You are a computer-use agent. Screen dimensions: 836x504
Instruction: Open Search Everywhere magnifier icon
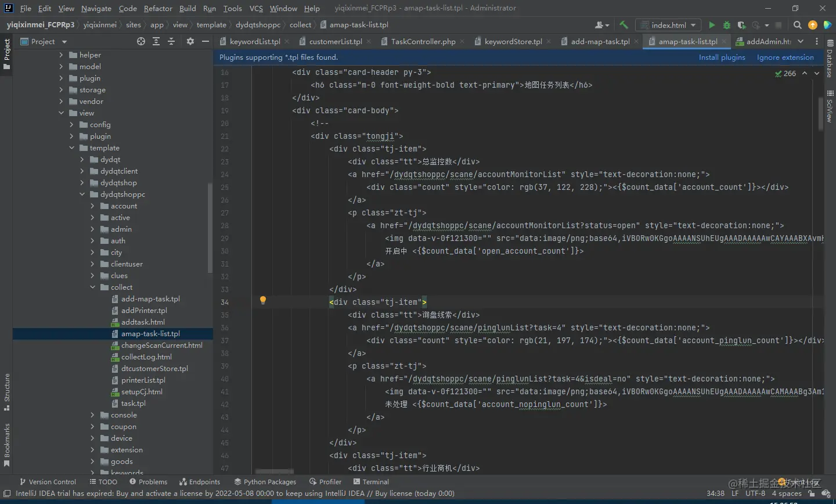(798, 25)
